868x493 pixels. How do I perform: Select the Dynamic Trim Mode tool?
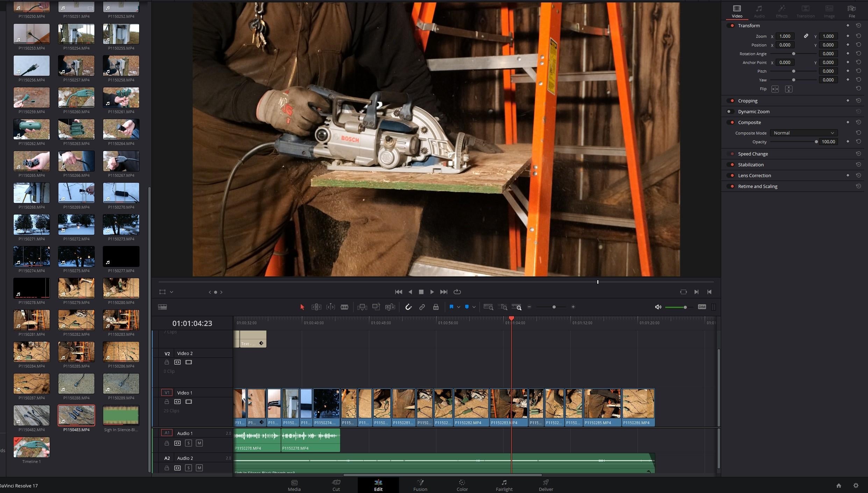(x=330, y=307)
